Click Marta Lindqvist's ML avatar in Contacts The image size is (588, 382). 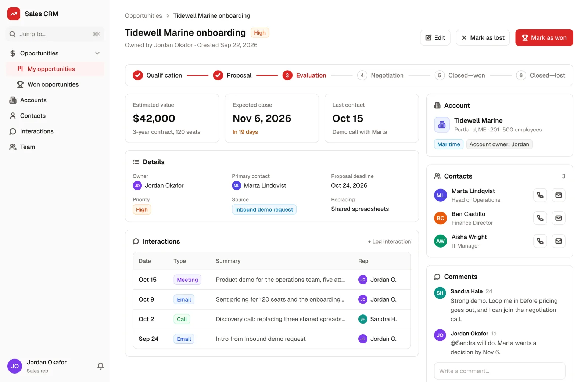click(x=440, y=195)
